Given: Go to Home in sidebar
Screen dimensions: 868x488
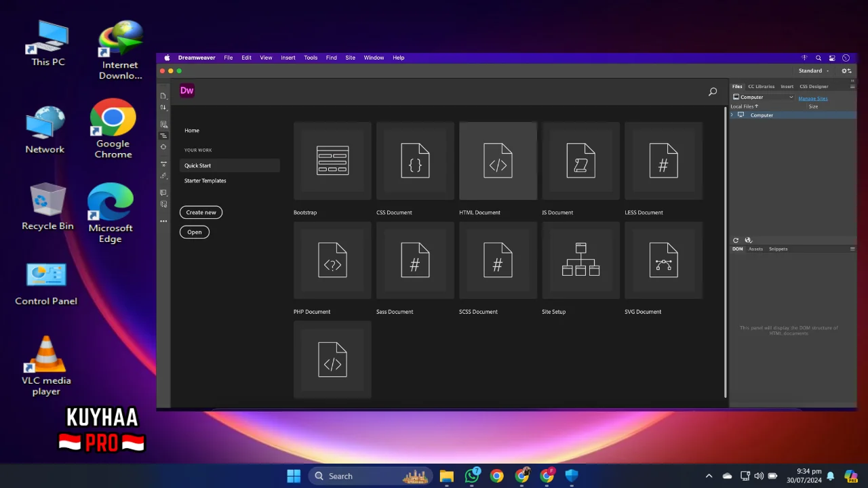Looking at the screenshot, I should [192, 130].
